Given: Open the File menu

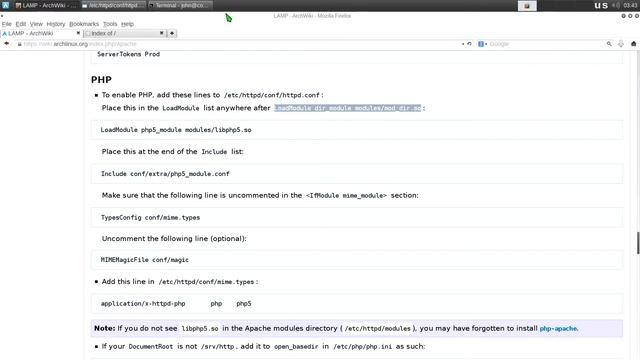Looking at the screenshot, I should click(x=7, y=24).
